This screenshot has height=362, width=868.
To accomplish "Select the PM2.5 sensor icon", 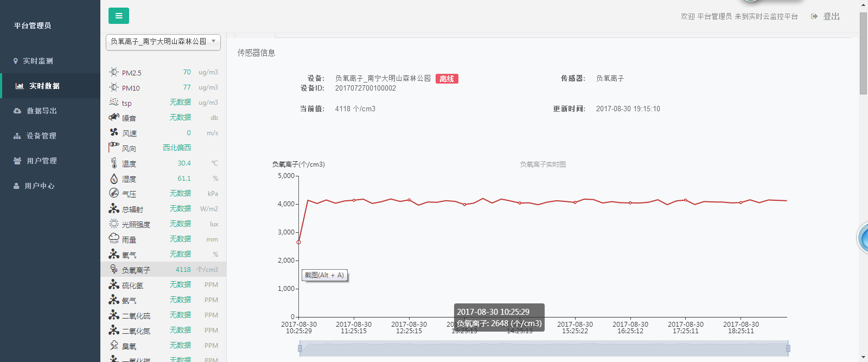I will pos(113,72).
